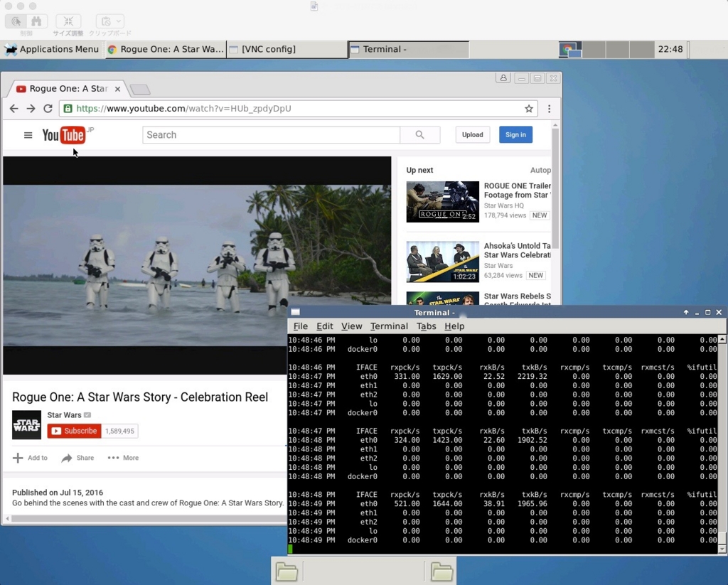Screen dimensions: 728x585
Task: Click the VNC scaling size icon
Action: pyautogui.click(x=68, y=21)
